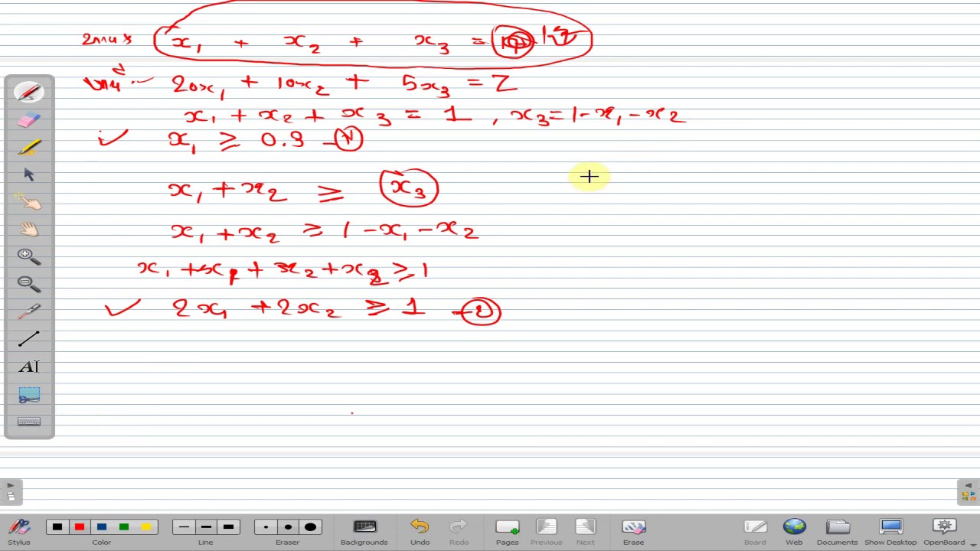Activate the Zoom Out magnifier tool
Image resolution: width=980 pixels, height=551 pixels.
29,284
